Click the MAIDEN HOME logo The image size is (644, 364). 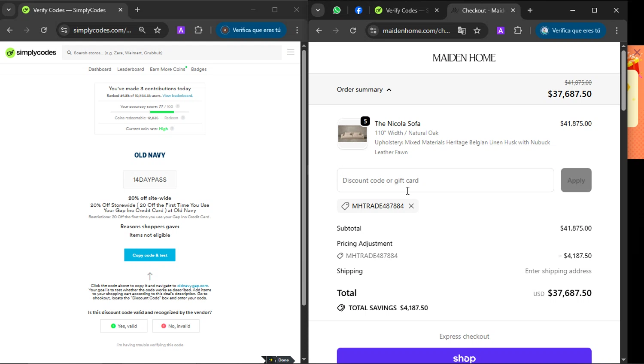(x=464, y=58)
